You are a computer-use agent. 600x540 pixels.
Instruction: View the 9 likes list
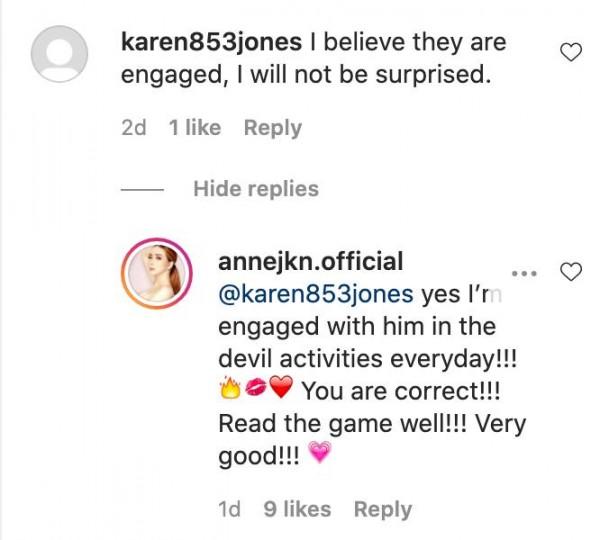(x=297, y=509)
